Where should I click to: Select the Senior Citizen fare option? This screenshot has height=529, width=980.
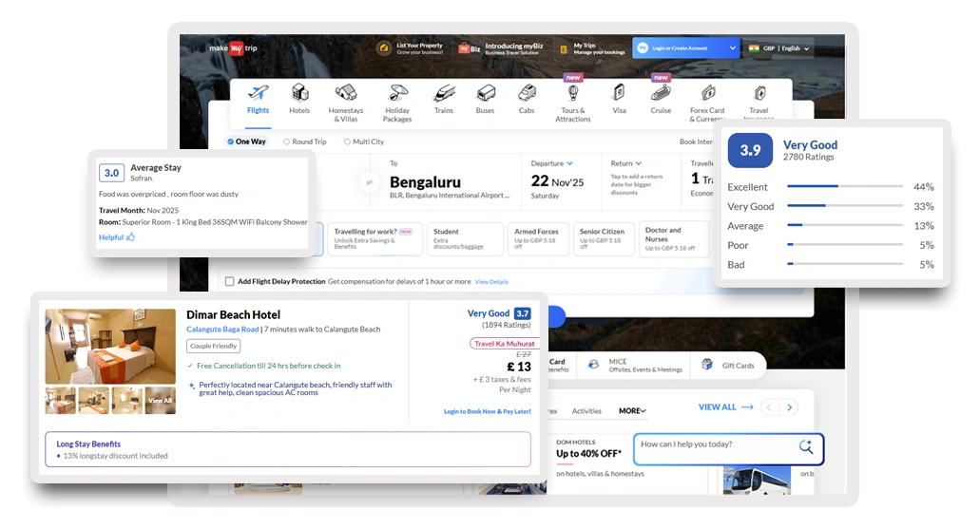tap(604, 238)
